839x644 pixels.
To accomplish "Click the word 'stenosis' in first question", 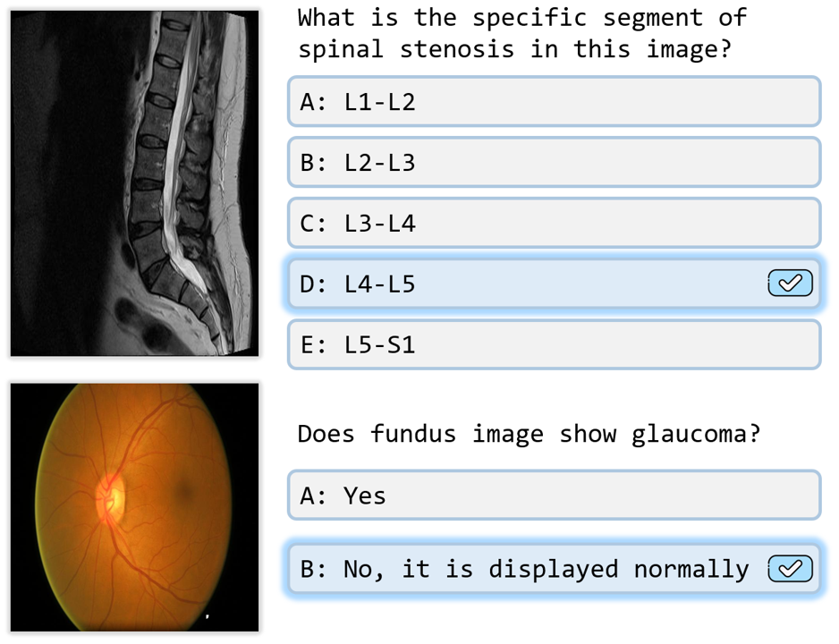I will click(457, 48).
